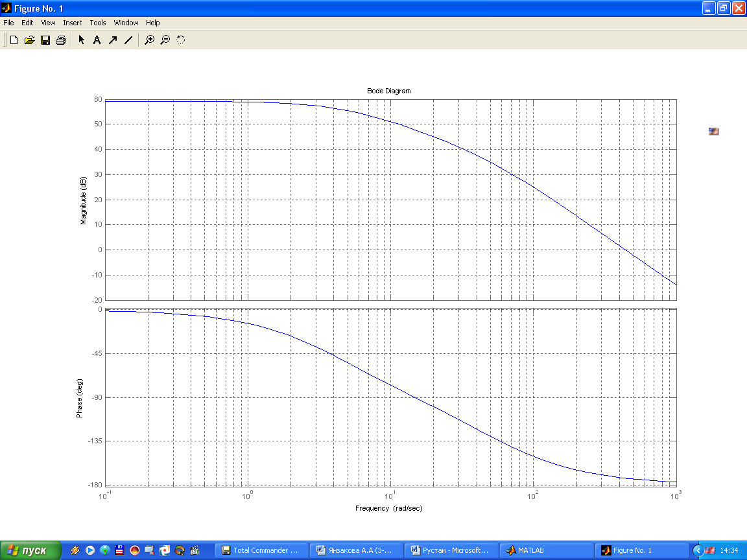
Task: Click the tray language flag indicator
Action: (x=710, y=550)
